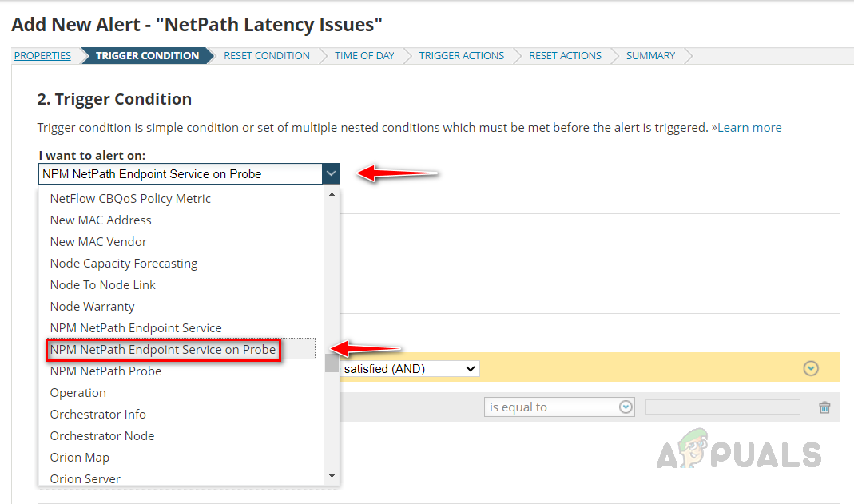854x504 pixels.
Task: Expand the circled chevron in yellow condition bar
Action: coord(811,368)
